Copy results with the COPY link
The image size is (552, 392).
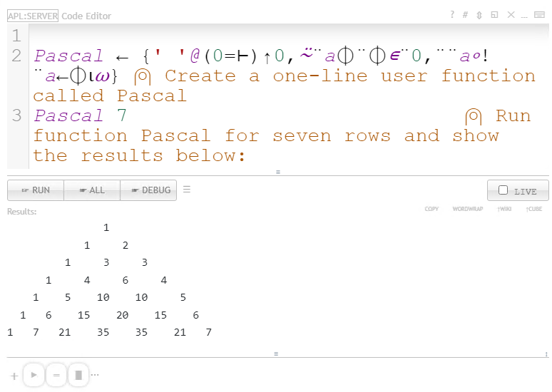[x=431, y=210]
